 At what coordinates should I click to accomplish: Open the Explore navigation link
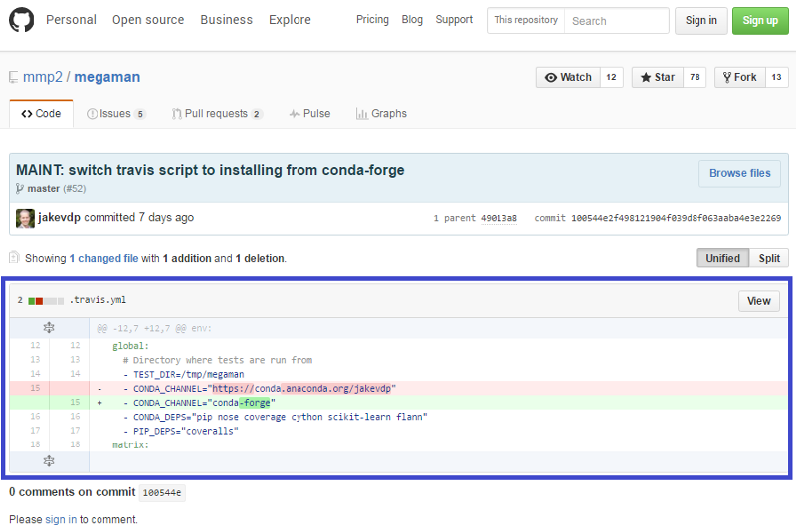[290, 20]
